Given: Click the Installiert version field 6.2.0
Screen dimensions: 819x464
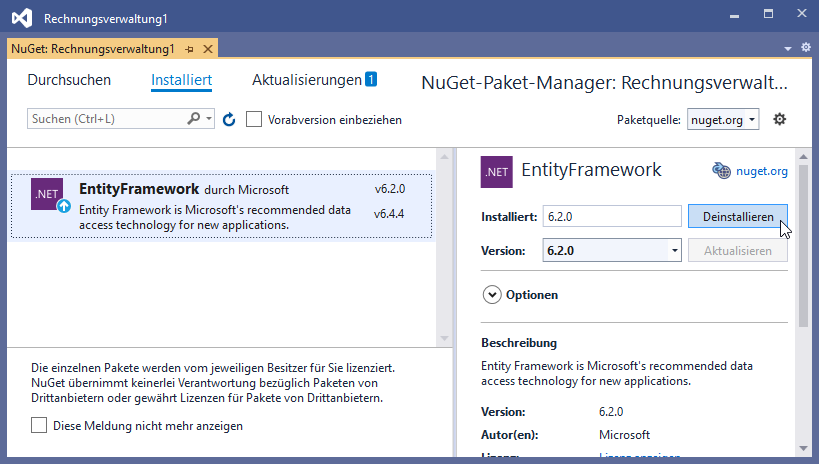Looking at the screenshot, I should 612,216.
